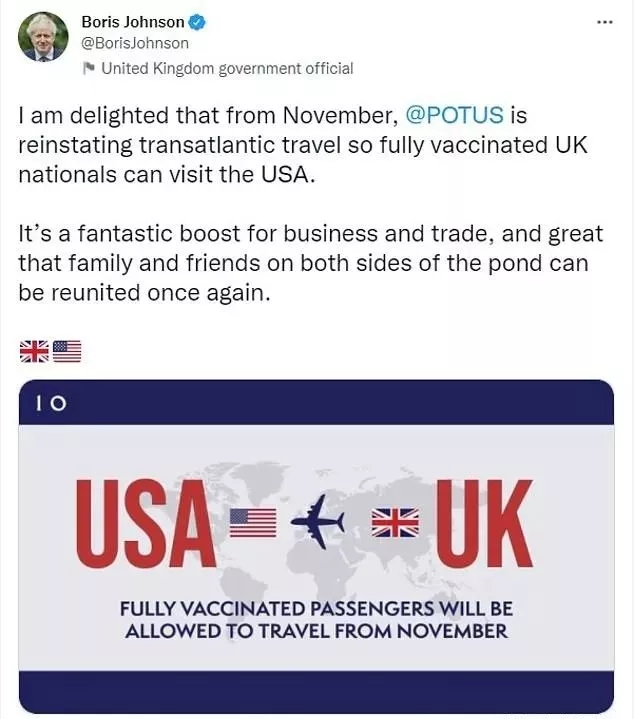Click the United Kingdom government official label
Image resolution: width=634 pixels, height=719 pixels.
point(227,68)
